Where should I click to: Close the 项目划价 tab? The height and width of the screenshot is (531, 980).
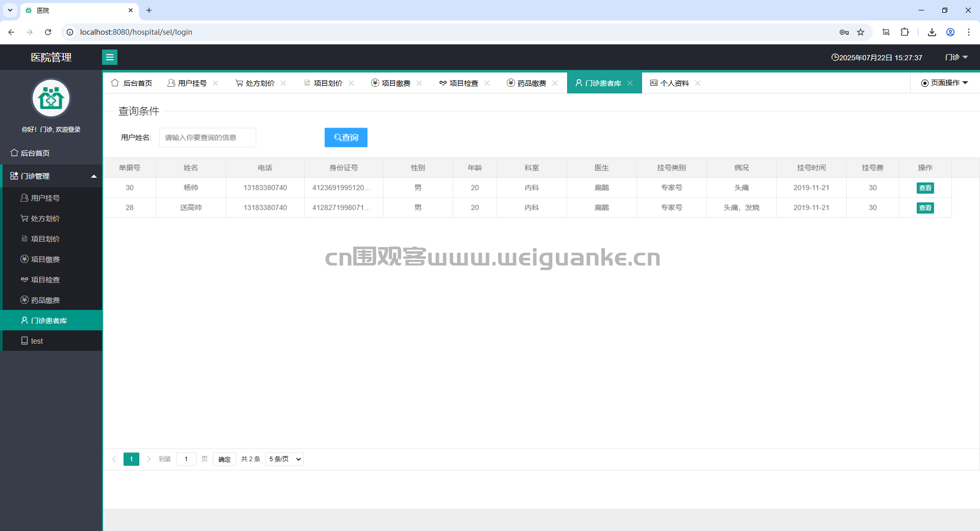351,83
